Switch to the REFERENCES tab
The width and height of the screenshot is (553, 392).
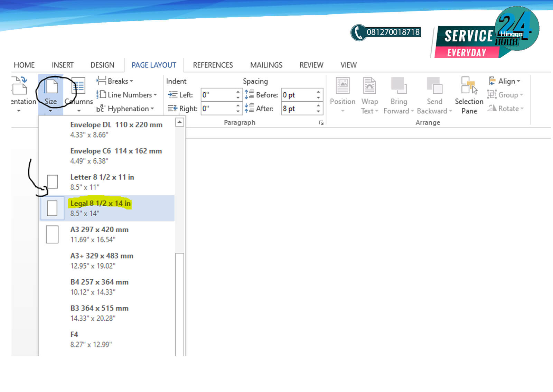pyautogui.click(x=213, y=65)
